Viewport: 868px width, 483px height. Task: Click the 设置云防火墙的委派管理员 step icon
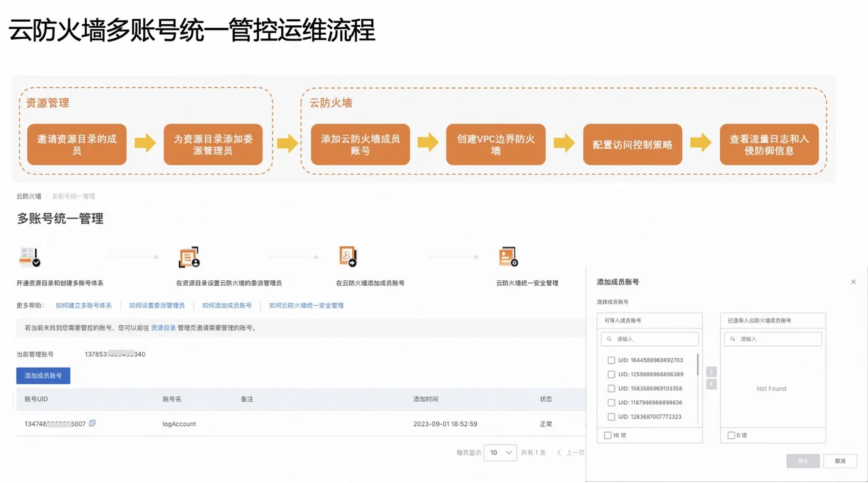[189, 257]
